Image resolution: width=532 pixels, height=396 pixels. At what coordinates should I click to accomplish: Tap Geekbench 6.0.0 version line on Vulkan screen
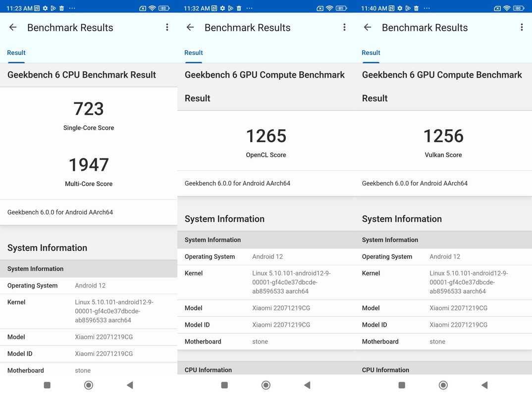[415, 184]
